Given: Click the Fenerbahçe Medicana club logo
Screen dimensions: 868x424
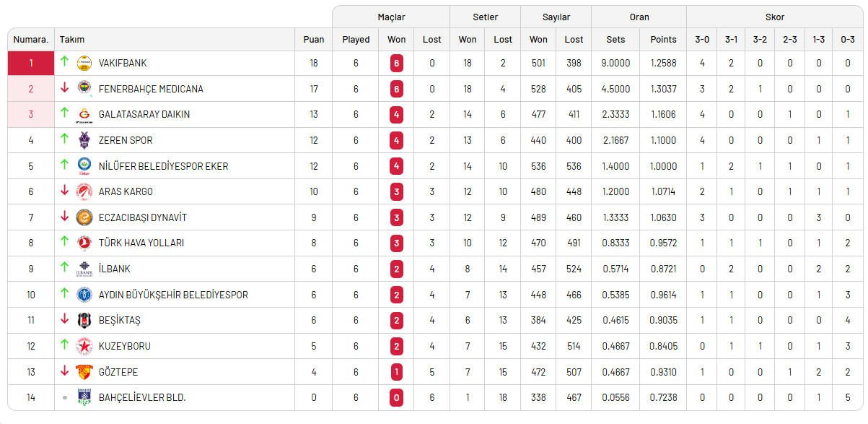Looking at the screenshot, I should 84,89.
